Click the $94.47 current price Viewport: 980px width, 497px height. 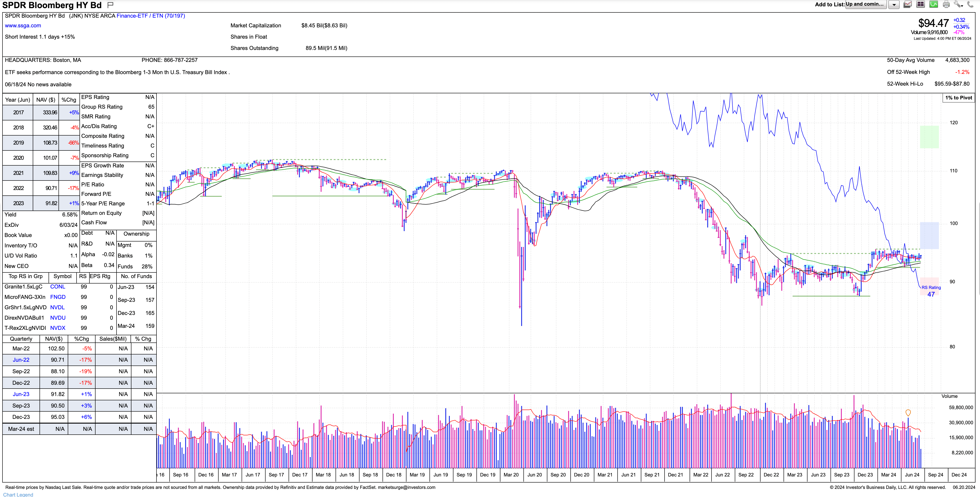coord(933,23)
